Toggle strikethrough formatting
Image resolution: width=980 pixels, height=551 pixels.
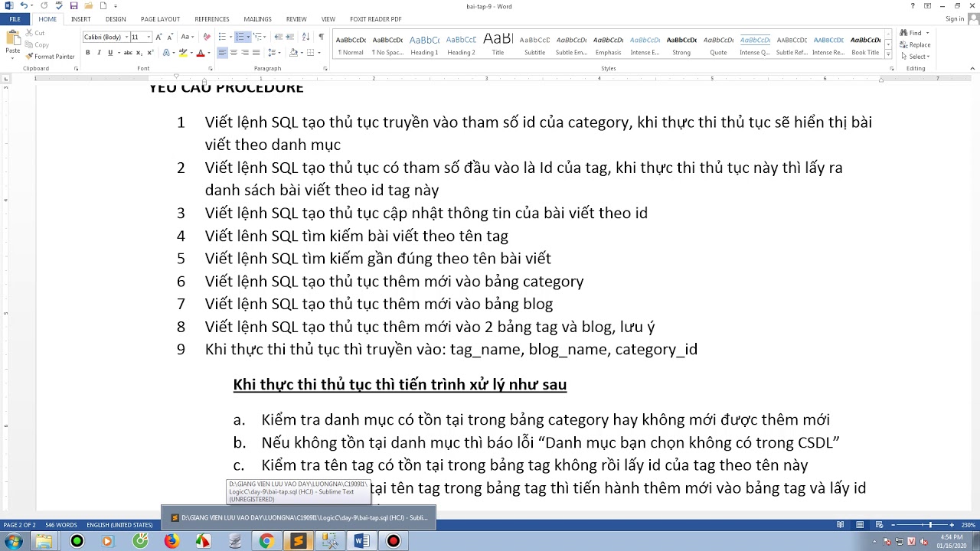click(128, 53)
